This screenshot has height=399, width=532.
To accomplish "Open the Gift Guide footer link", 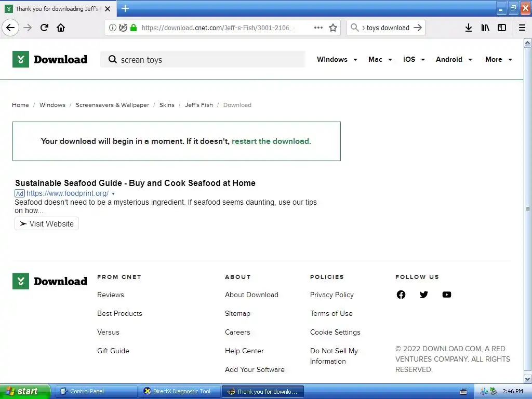I will 113,351.
